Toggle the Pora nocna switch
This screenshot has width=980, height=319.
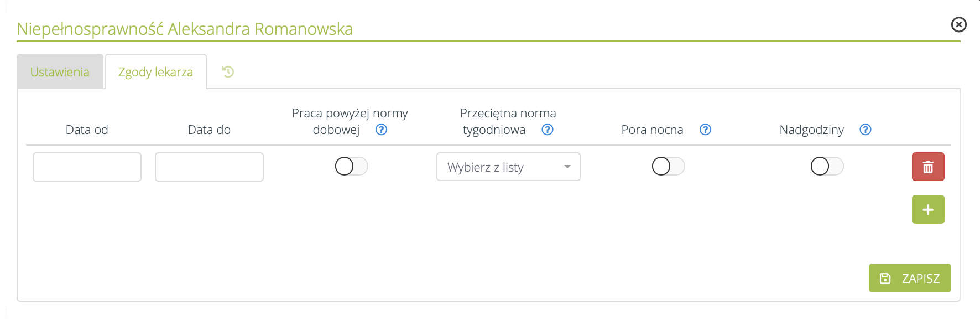coord(668,166)
